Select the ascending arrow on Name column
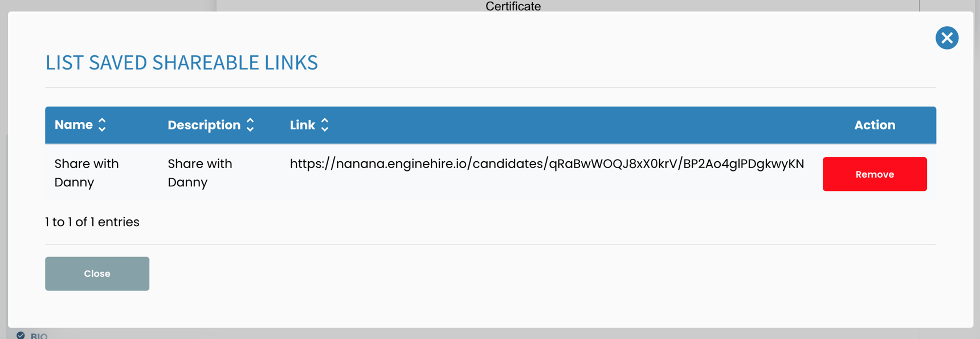The width and height of the screenshot is (980, 339). tap(102, 121)
